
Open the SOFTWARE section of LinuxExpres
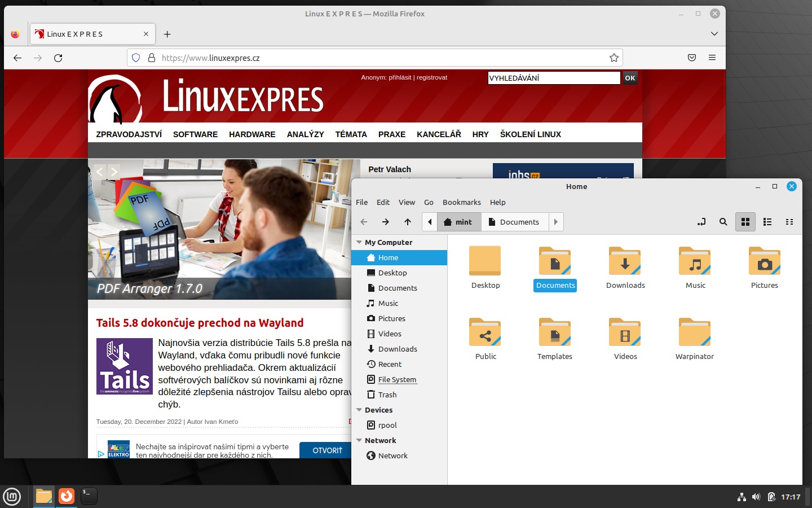tap(195, 134)
